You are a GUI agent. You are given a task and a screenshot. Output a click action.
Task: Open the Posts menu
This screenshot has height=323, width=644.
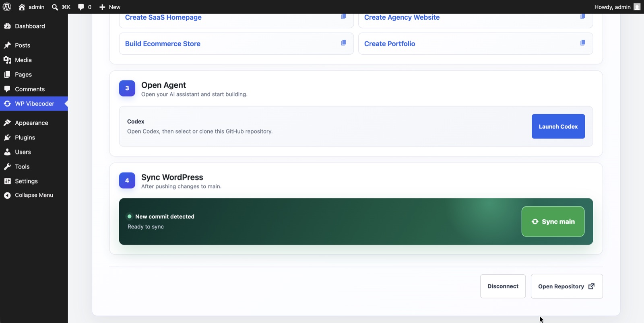point(34,45)
